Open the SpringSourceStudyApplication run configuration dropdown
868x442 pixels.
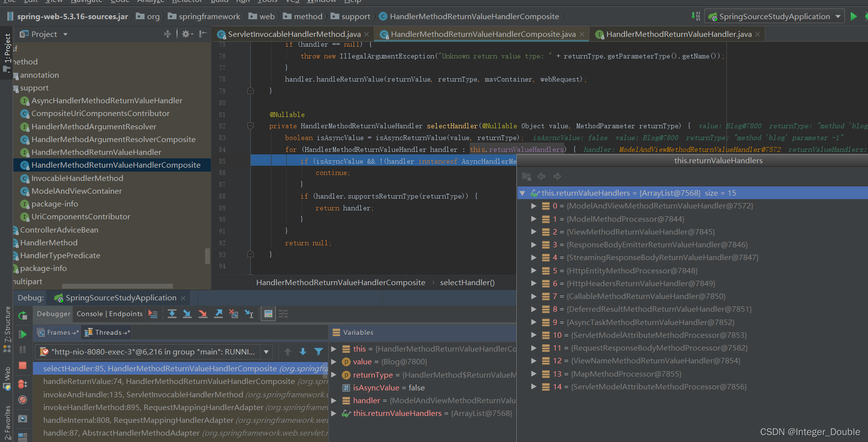[775, 16]
